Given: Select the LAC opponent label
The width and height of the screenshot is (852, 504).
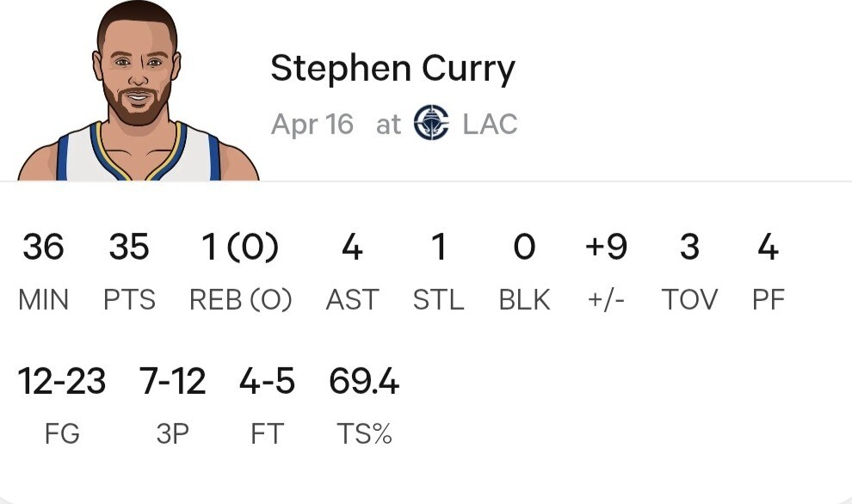Looking at the screenshot, I should [x=490, y=125].
